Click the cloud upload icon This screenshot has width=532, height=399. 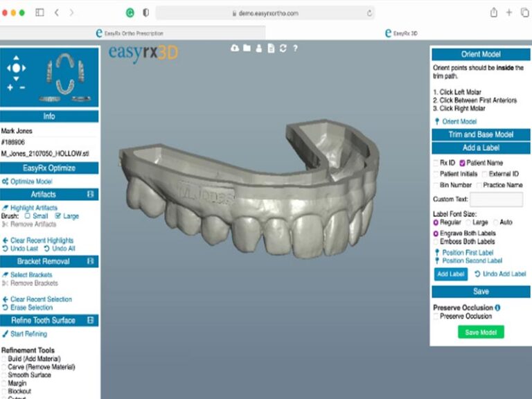[235, 48]
